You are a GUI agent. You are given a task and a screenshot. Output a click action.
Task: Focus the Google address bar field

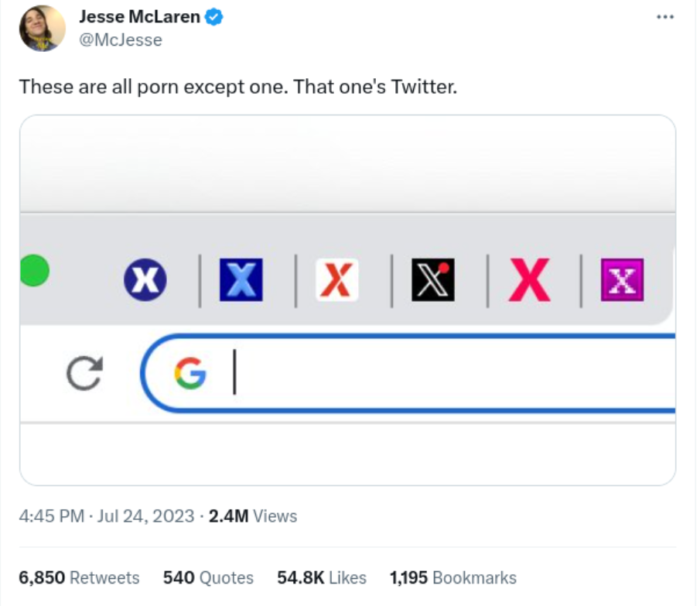pyautogui.click(x=408, y=373)
